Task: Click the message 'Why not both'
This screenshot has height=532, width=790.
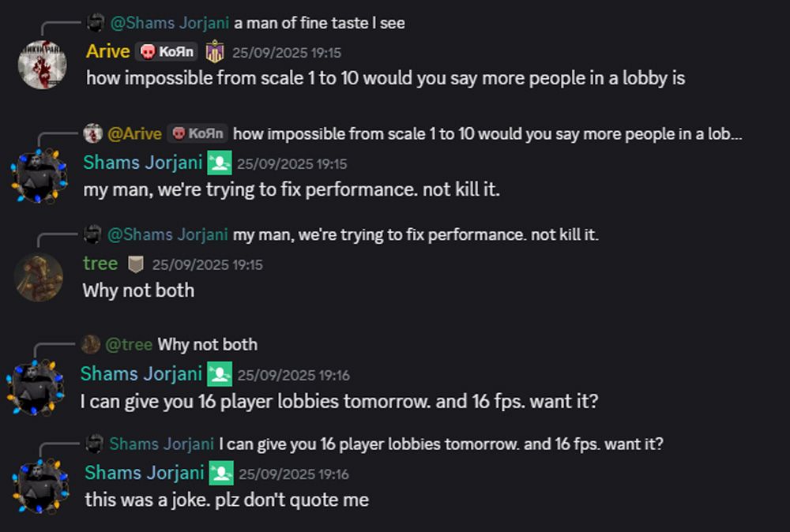Action: pyautogui.click(x=138, y=290)
